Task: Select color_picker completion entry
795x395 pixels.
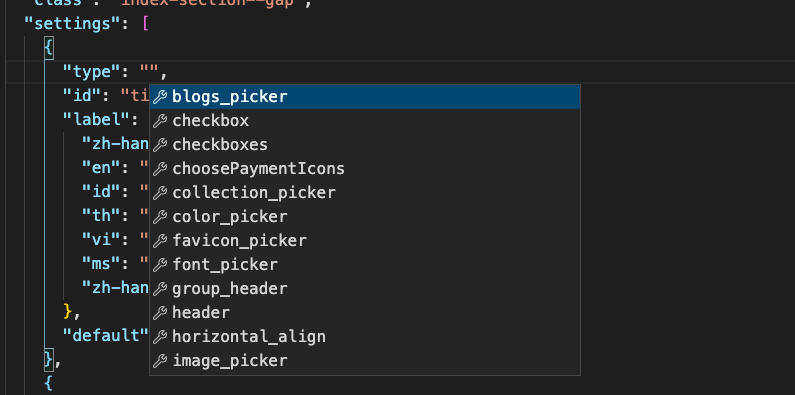Action: coord(365,217)
